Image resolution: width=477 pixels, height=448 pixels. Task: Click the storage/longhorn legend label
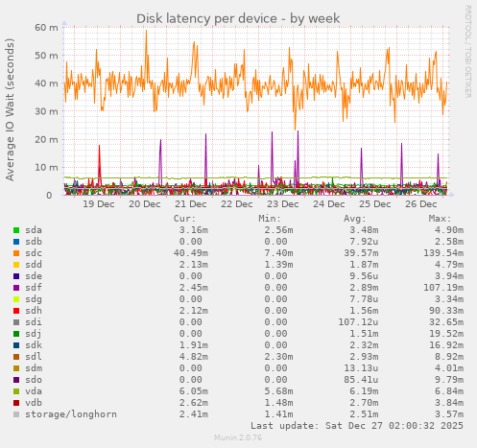71,414
